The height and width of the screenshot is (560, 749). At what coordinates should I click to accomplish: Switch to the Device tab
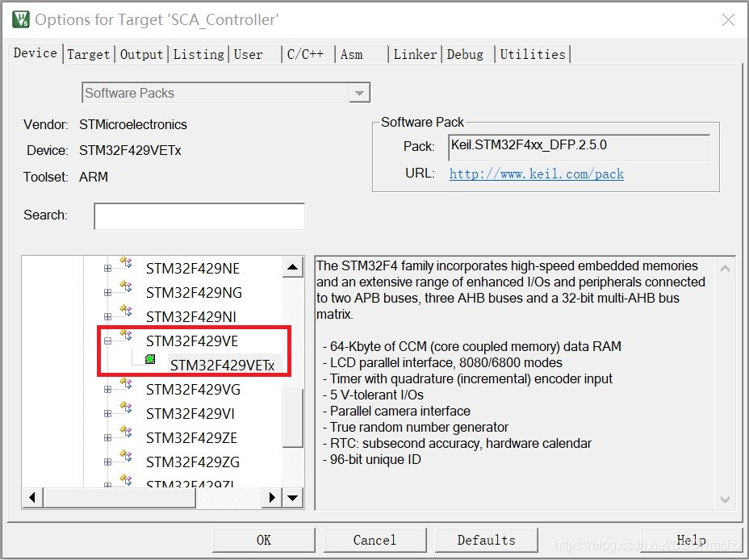click(x=36, y=53)
